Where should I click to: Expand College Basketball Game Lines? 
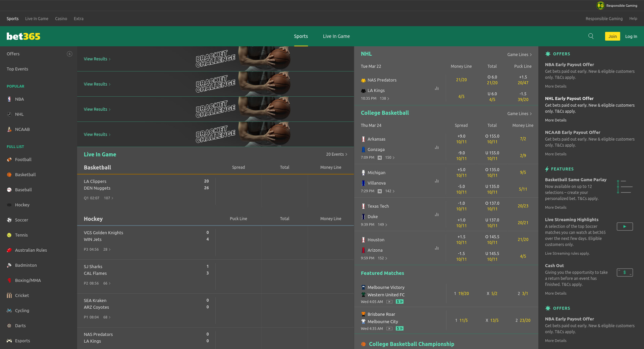pyautogui.click(x=519, y=114)
